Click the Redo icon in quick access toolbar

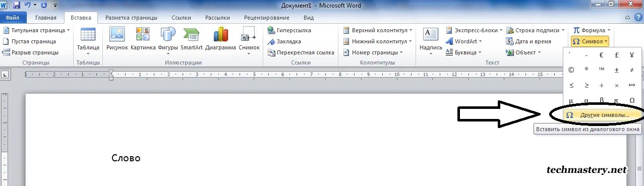click(x=43, y=6)
